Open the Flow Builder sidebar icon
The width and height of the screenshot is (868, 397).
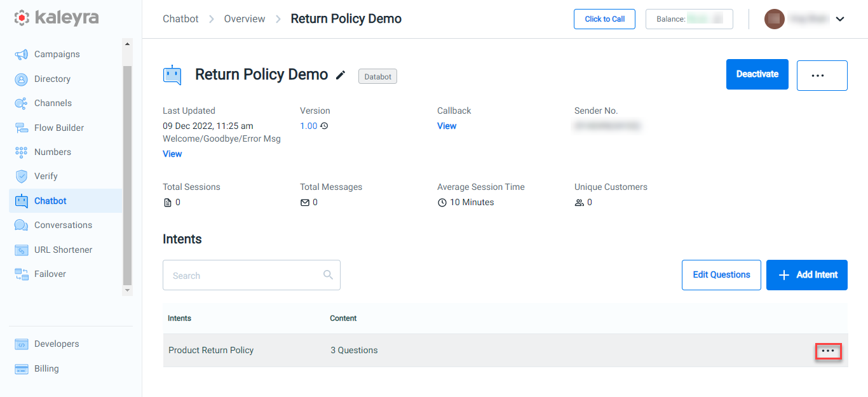[x=22, y=128]
